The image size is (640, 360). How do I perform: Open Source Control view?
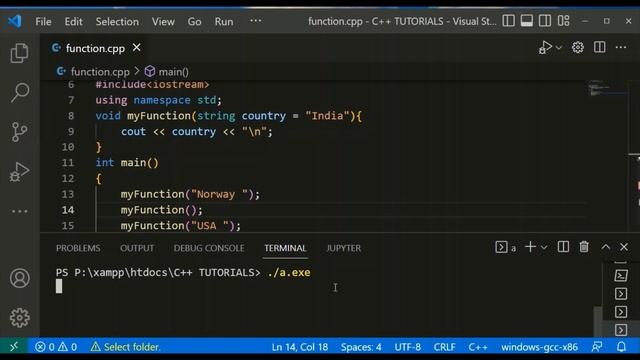pyautogui.click(x=19, y=132)
